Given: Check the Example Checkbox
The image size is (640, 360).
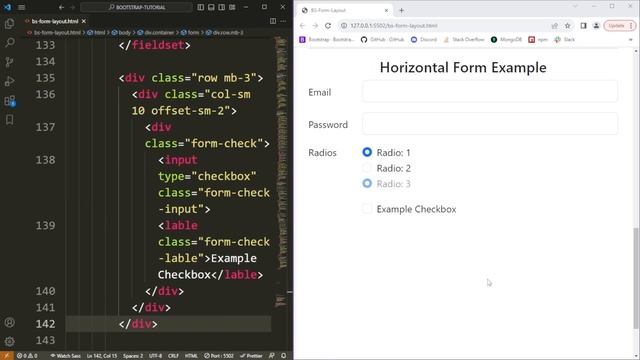Looking at the screenshot, I should (x=367, y=209).
